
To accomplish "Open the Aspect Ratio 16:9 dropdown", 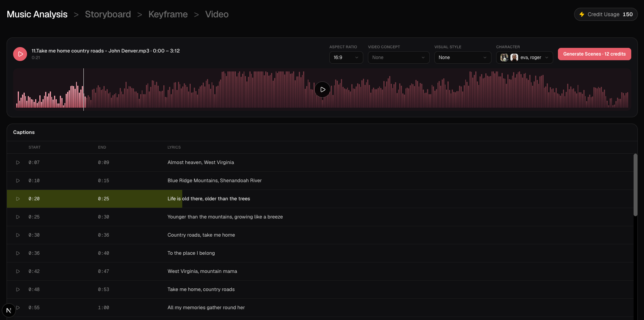I will pyautogui.click(x=346, y=58).
